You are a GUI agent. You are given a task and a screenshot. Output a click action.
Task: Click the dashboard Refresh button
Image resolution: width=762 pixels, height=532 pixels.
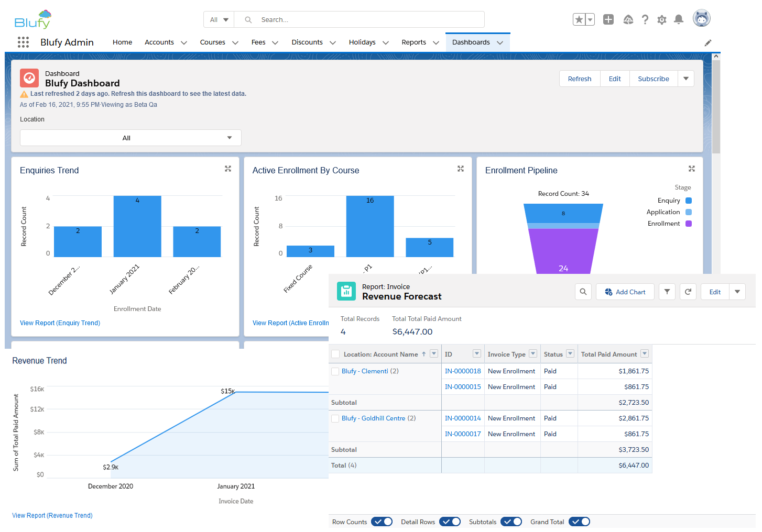coord(580,79)
